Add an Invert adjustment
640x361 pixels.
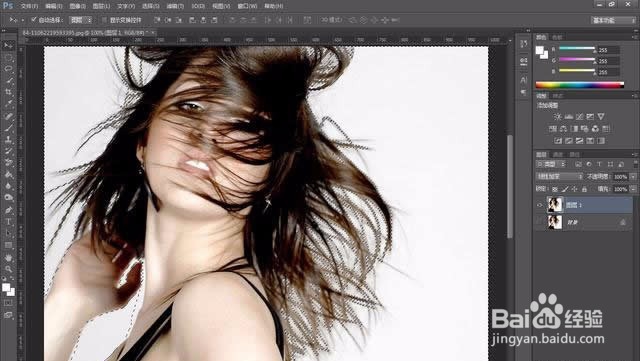point(558,141)
